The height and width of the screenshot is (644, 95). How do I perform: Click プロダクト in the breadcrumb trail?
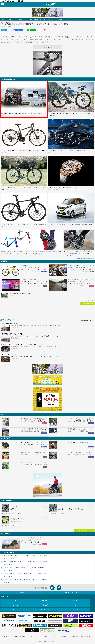coord(10,19)
